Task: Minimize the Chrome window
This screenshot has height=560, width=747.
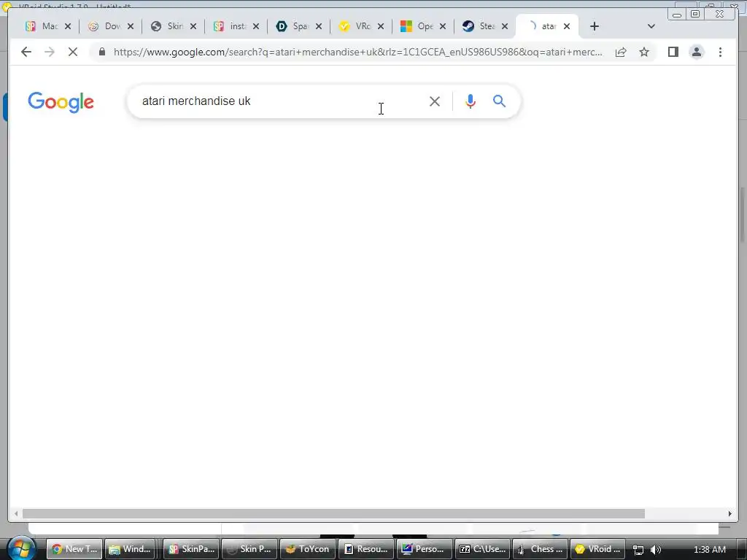Action: tap(676, 15)
